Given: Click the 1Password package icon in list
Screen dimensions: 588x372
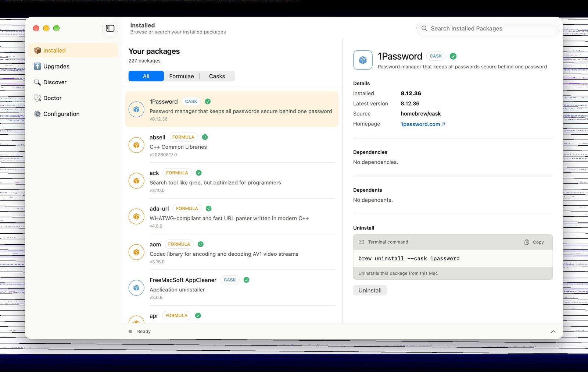Looking at the screenshot, I should pyautogui.click(x=136, y=109).
